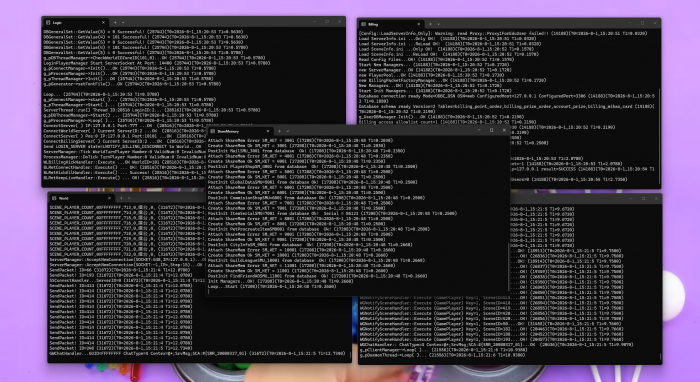Minimize the ShareMemory window

pyautogui.click(x=479, y=130)
